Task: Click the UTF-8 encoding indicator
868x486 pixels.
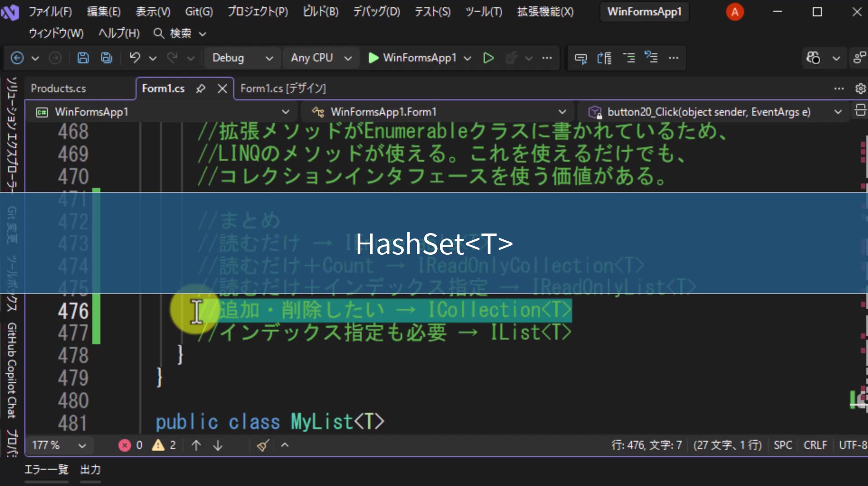Action: [853, 445]
